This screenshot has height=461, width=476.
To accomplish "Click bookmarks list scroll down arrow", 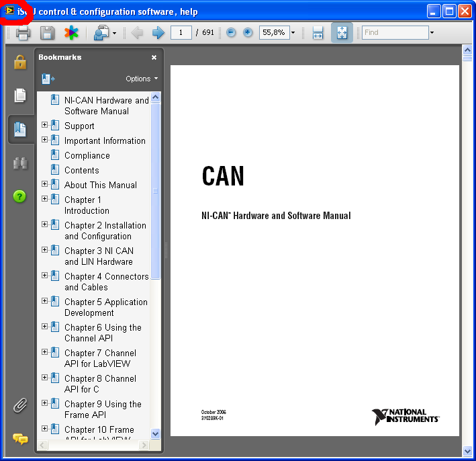I will 156,433.
